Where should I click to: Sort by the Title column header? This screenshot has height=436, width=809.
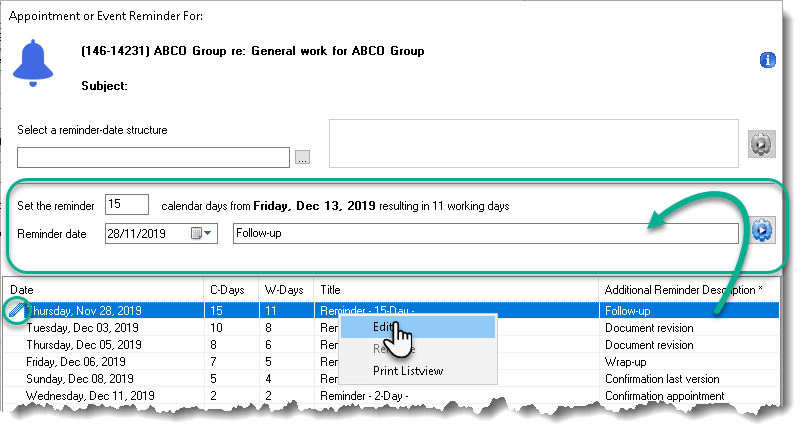456,290
